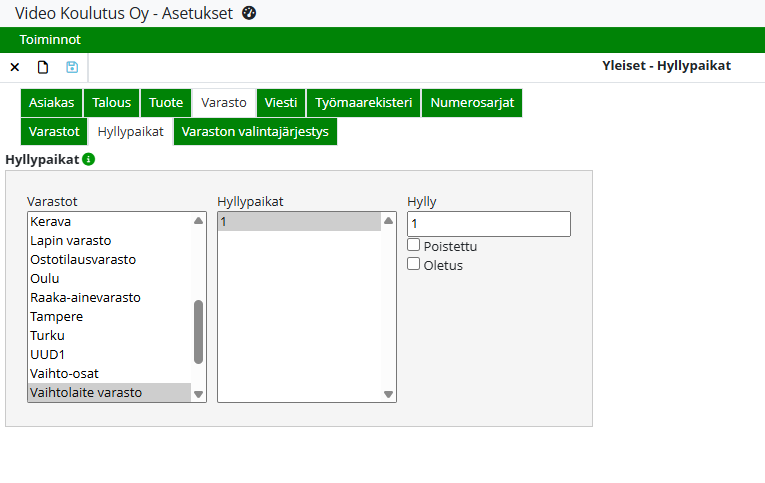The image size is (765, 483).
Task: Click the save diskette icon
Action: tap(72, 67)
